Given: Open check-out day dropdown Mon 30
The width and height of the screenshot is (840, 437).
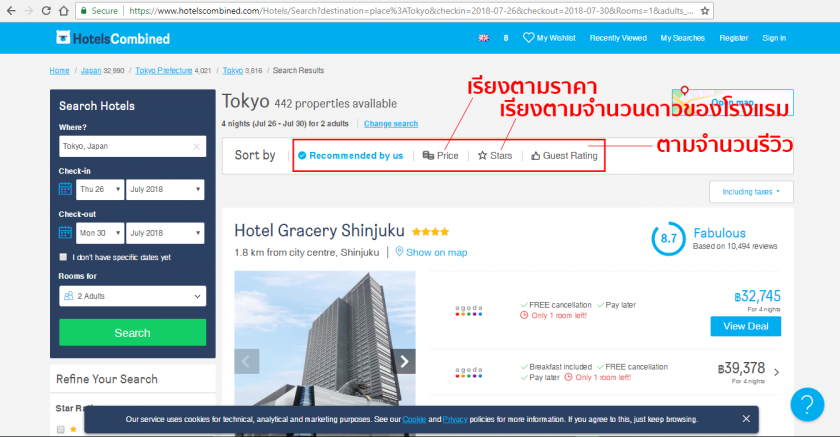Looking at the screenshot, I should coord(100,233).
